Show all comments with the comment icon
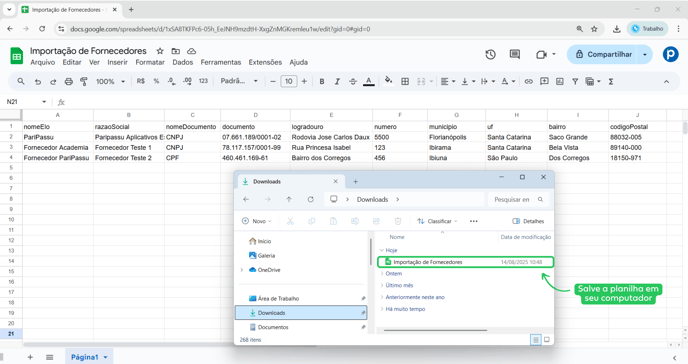 [515, 54]
